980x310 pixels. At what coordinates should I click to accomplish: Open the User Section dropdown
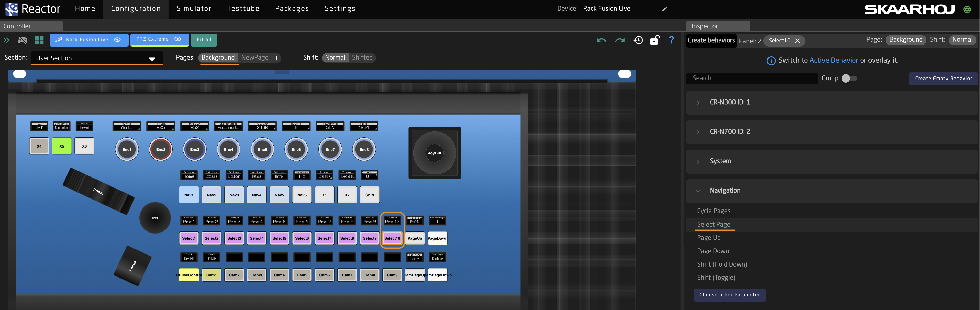point(97,58)
